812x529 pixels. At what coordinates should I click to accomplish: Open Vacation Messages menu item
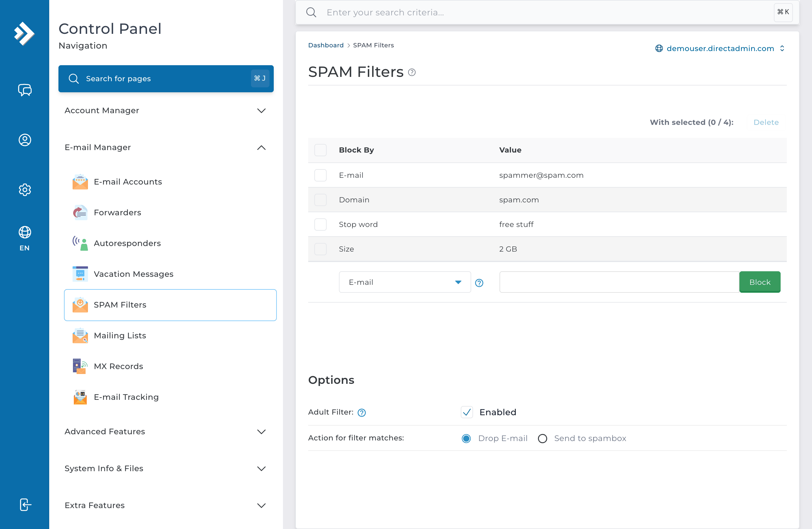(x=170, y=274)
